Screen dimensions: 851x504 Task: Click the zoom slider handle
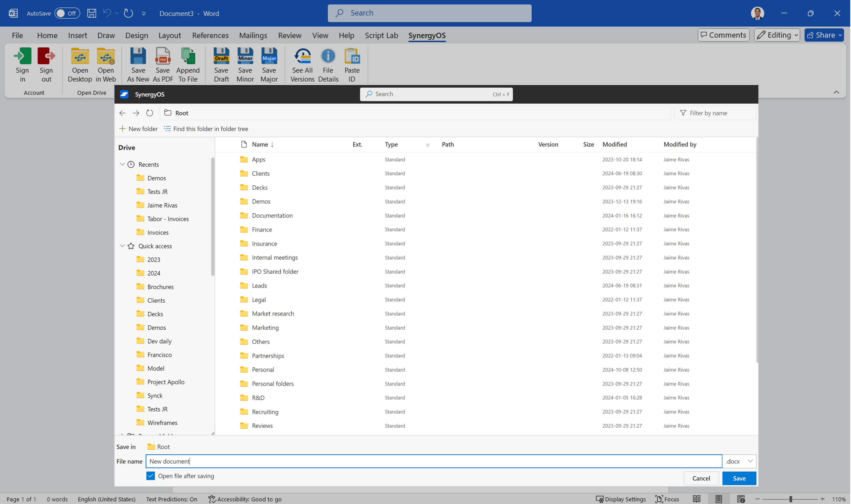tap(791, 499)
